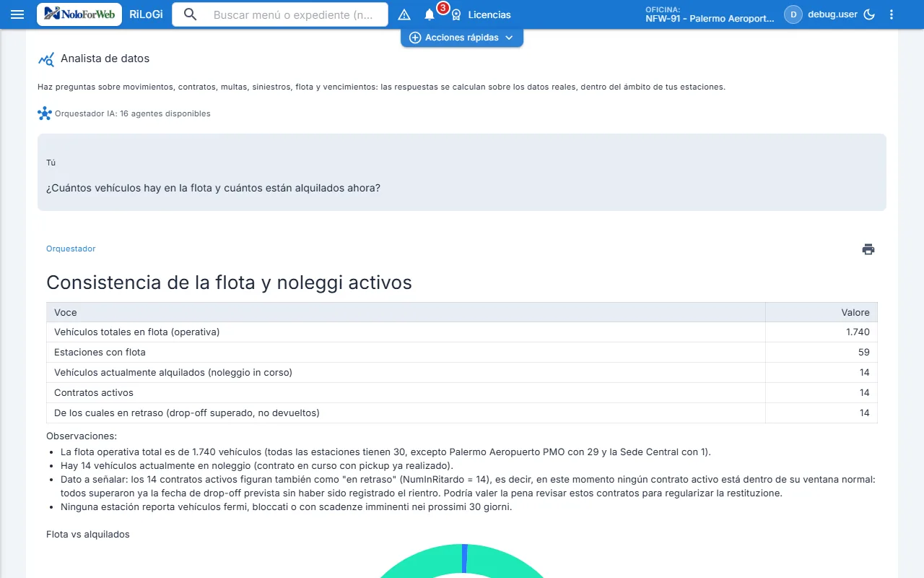Image resolution: width=924 pixels, height=578 pixels.
Task: Open the Licencias menu item
Action: tap(489, 14)
